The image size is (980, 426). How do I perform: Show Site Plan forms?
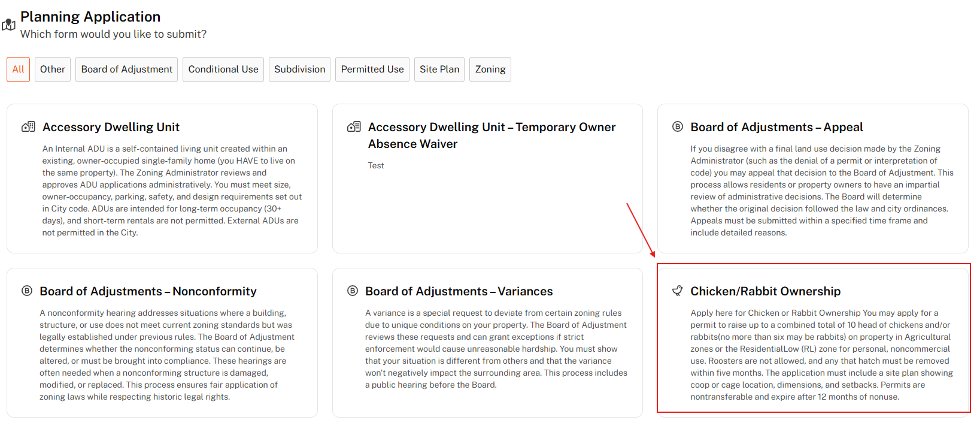click(439, 70)
